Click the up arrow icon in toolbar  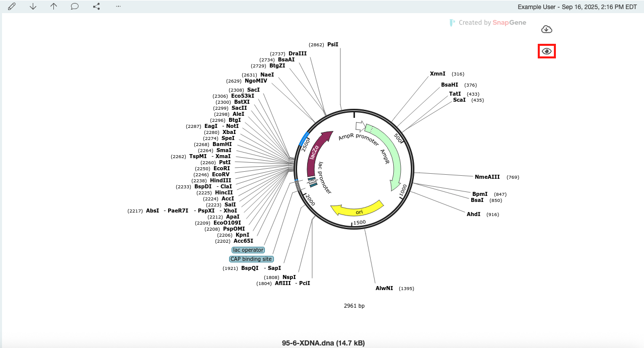(x=54, y=7)
